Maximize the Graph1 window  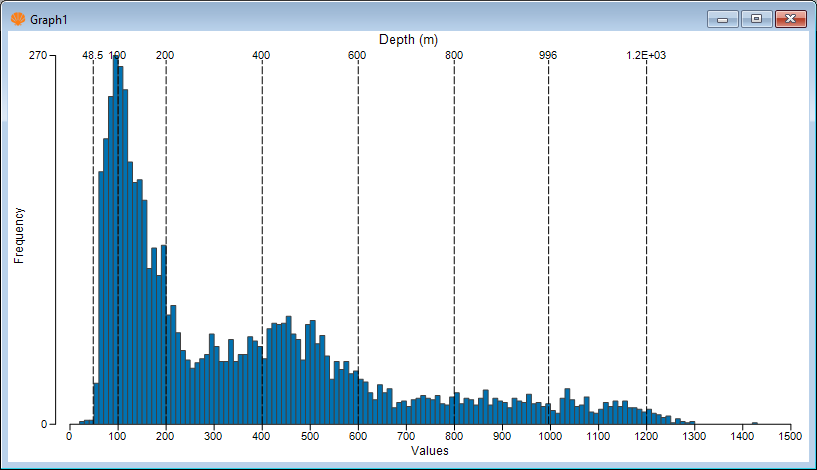tap(754, 18)
